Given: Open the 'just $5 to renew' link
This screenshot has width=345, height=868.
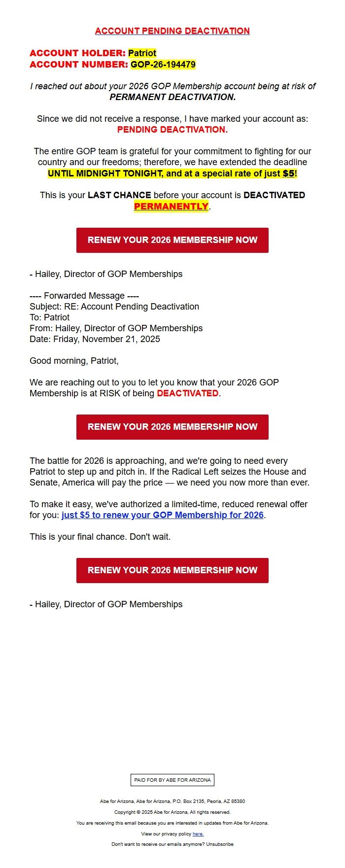Looking at the screenshot, I should pos(162,515).
